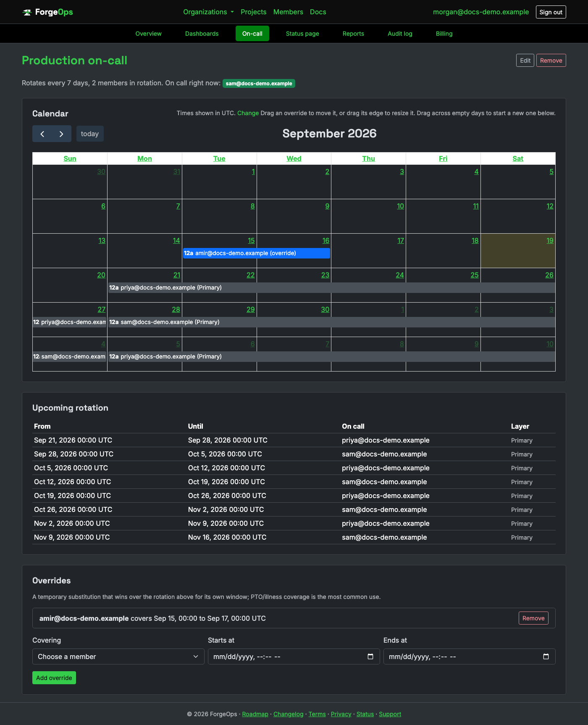Screen dimensions: 588x725
Task: Click the Sign out button
Action: (551, 12)
